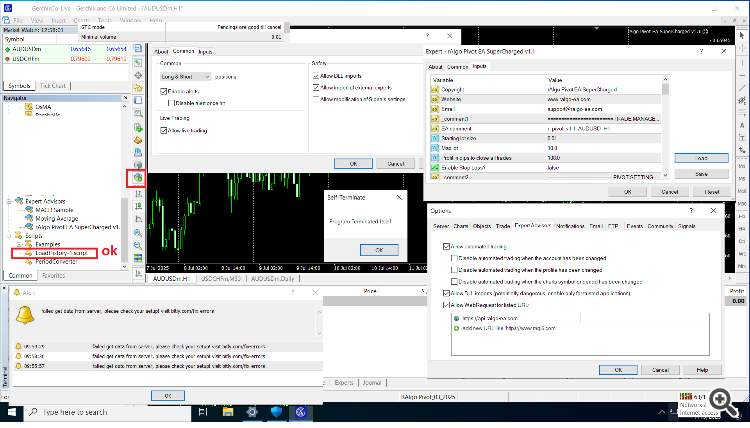
Task: Select the cursor arrow tool on right toolbar
Action: [742, 35]
